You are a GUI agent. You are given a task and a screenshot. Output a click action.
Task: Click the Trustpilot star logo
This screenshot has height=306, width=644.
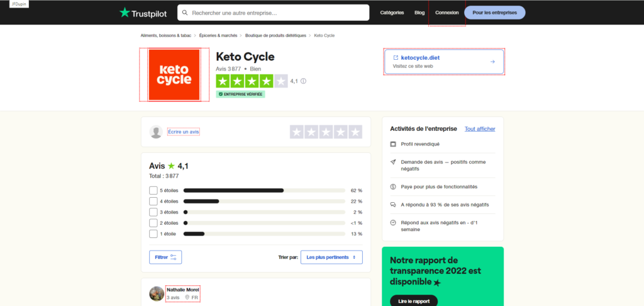[125, 13]
